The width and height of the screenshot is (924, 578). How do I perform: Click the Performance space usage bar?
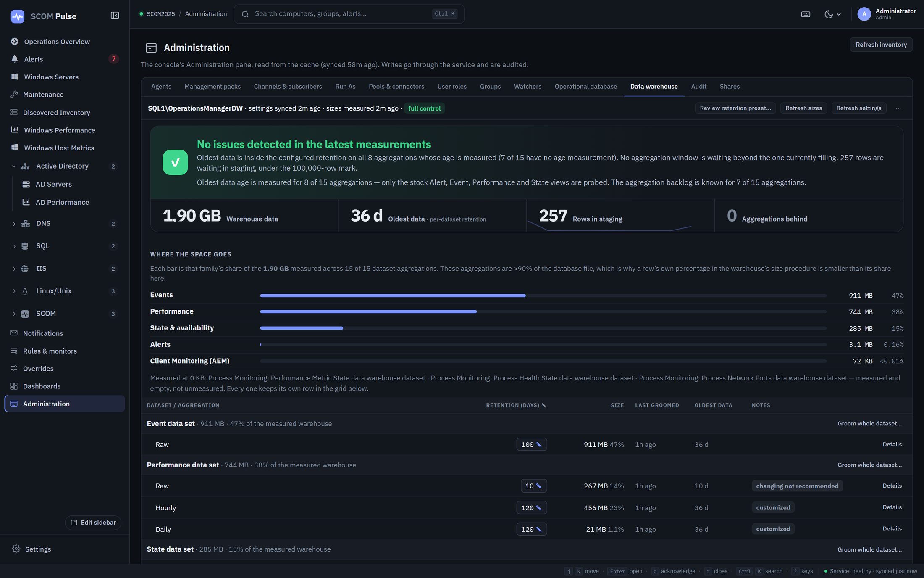point(543,311)
